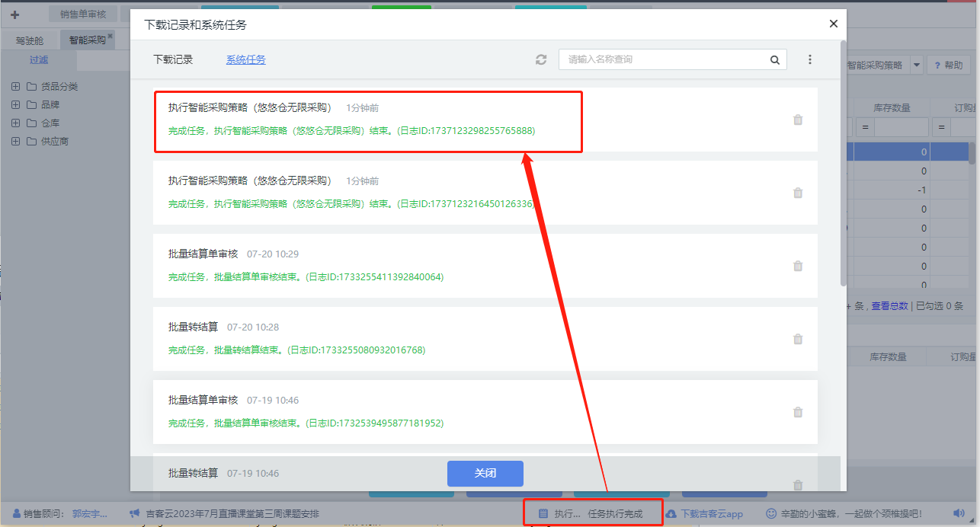This screenshot has width=980, height=527.
Task: Click the refresh icon beside the search box
Action: point(541,59)
